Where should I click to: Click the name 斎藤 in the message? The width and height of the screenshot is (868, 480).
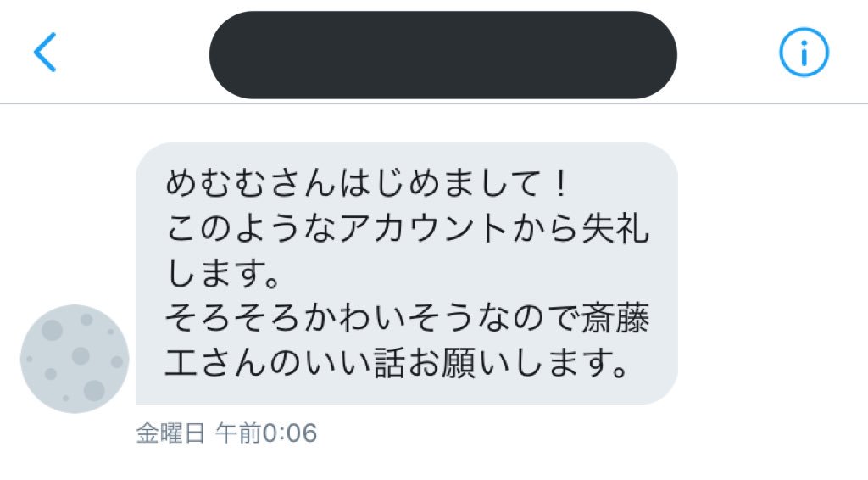[x=615, y=319]
